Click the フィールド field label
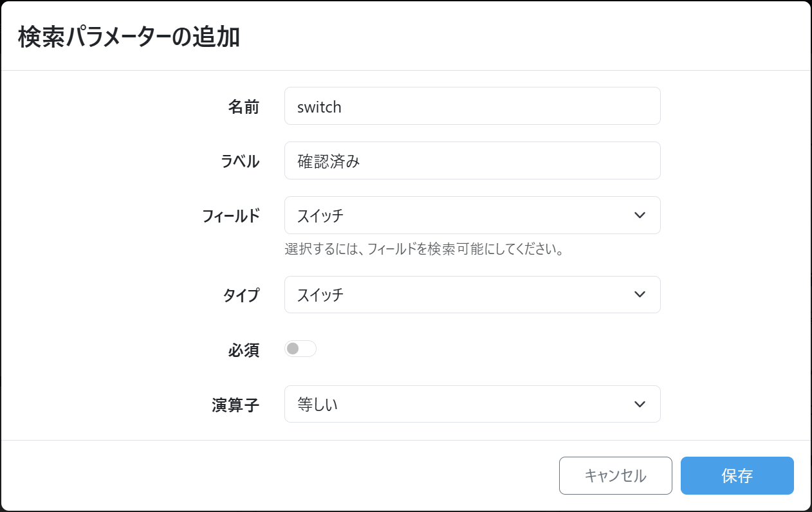 (231, 216)
